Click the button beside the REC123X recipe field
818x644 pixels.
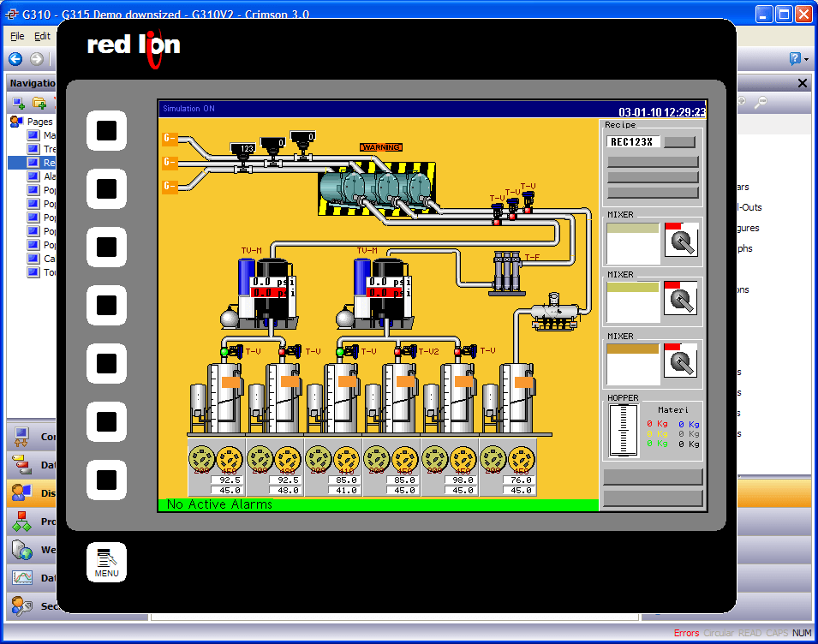[680, 142]
